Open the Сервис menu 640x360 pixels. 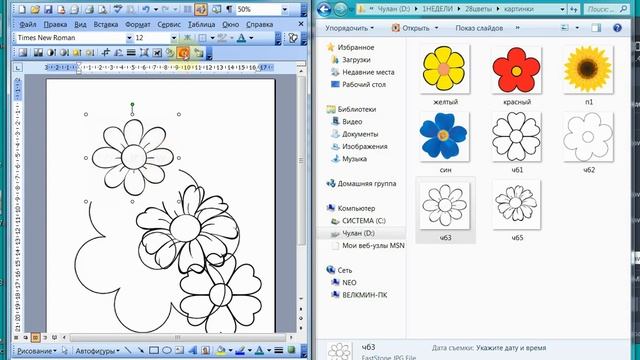(169, 24)
